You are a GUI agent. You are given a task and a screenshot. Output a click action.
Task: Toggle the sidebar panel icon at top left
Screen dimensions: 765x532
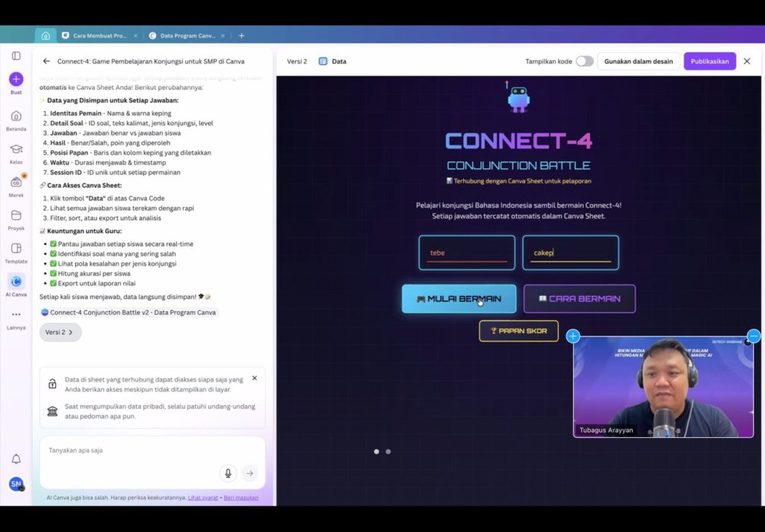pos(16,55)
